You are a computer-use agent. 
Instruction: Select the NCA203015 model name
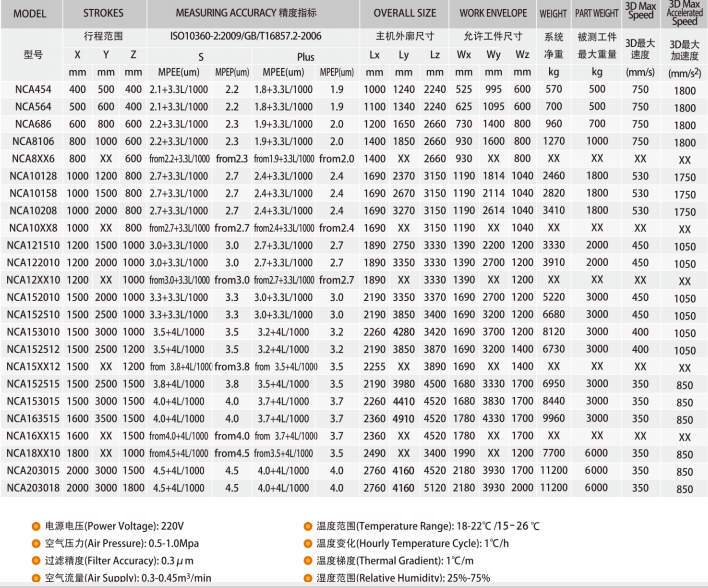[33, 470]
